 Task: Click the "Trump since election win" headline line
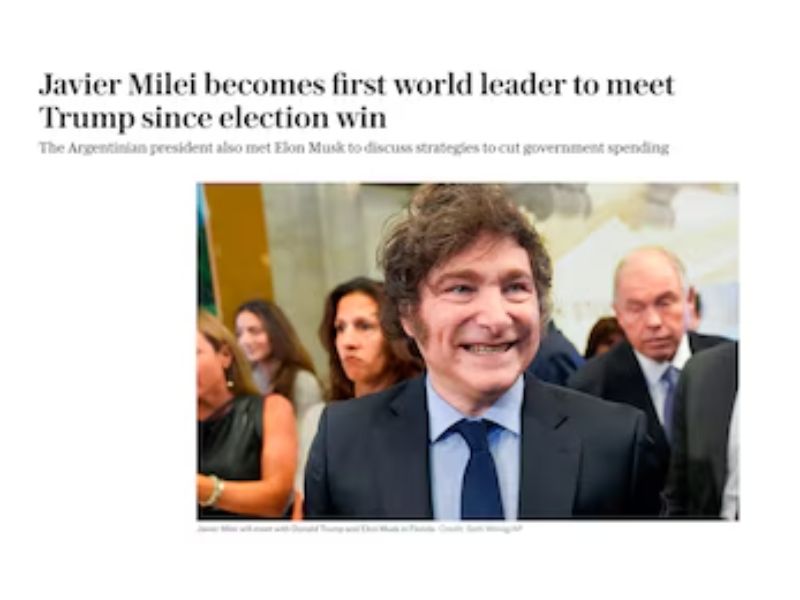tap(213, 117)
